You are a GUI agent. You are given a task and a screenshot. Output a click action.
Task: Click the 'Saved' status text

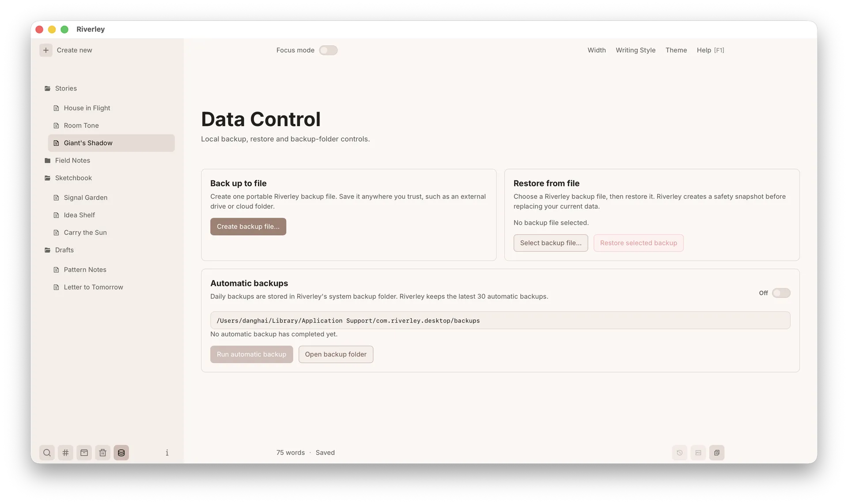pyautogui.click(x=325, y=453)
